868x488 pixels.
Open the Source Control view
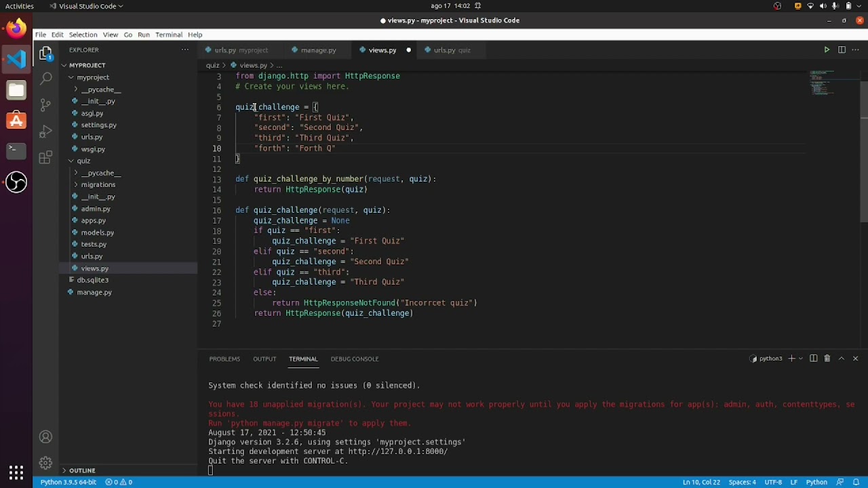[x=45, y=104]
